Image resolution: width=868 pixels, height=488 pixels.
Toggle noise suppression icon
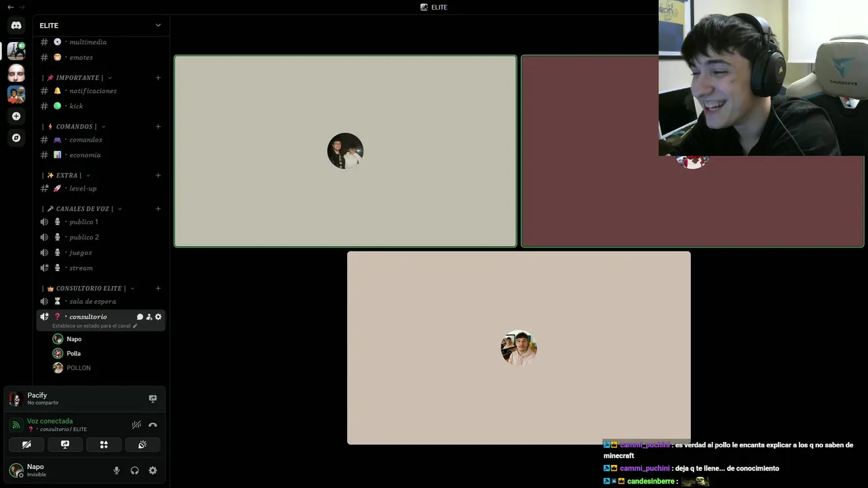[136, 425]
